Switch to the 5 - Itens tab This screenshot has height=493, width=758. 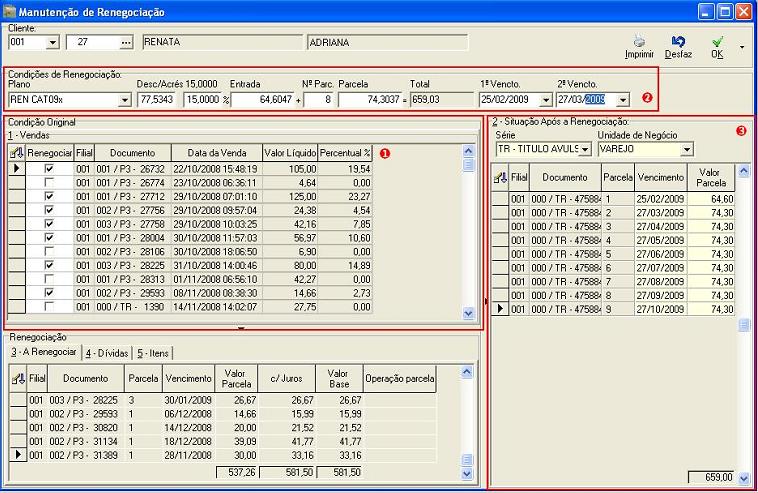click(x=152, y=353)
